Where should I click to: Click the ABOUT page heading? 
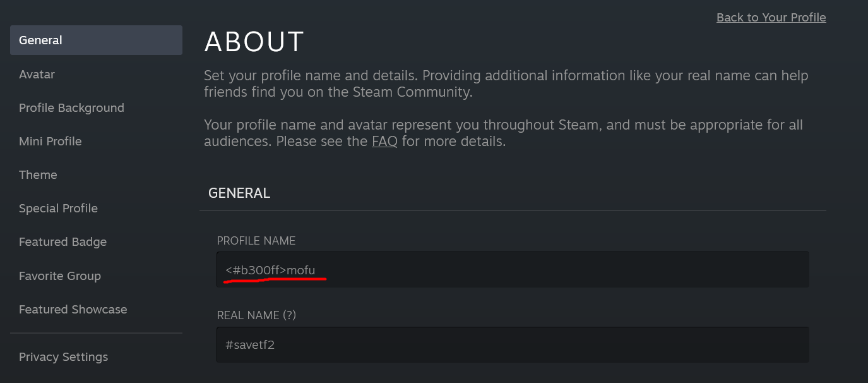[x=254, y=42]
